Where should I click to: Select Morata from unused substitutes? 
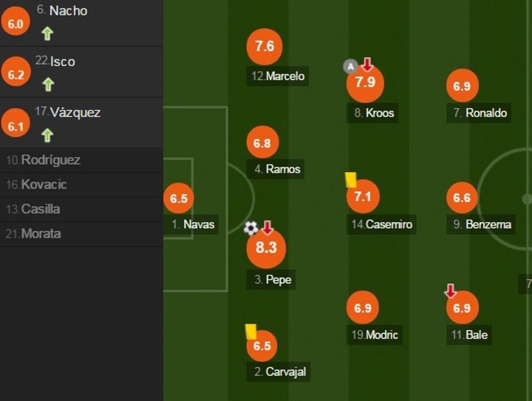pos(34,234)
